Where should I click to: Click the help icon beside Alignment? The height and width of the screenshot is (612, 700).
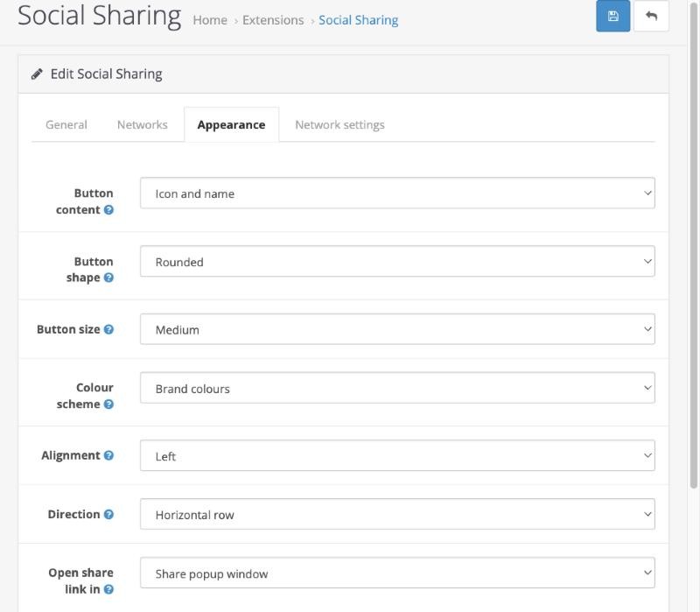point(108,455)
